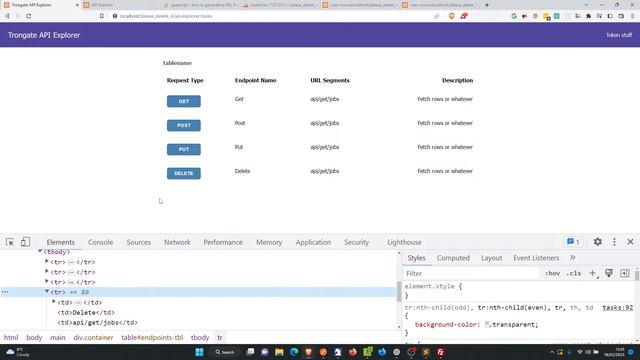
Task: Open a new browser tab with plus icon
Action: (487, 5)
